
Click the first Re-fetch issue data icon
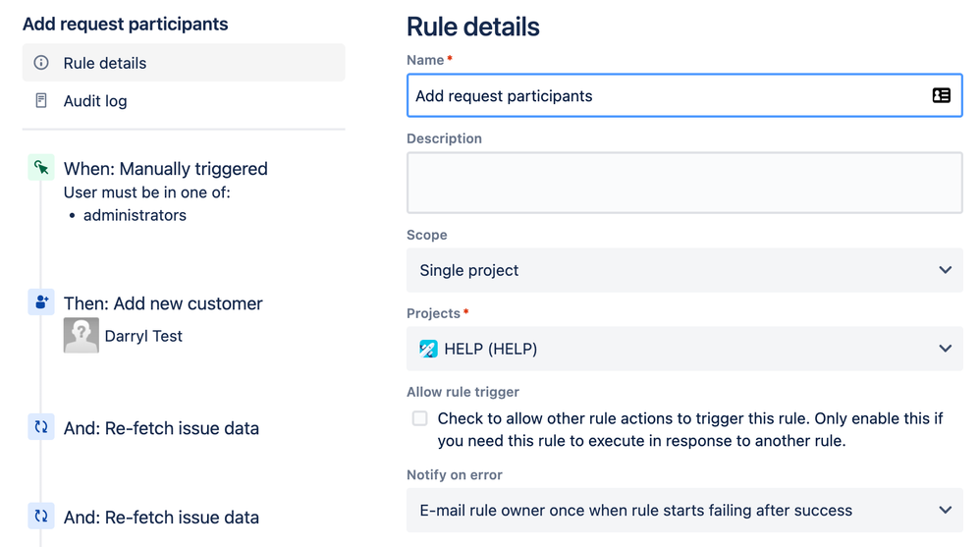pyautogui.click(x=41, y=427)
